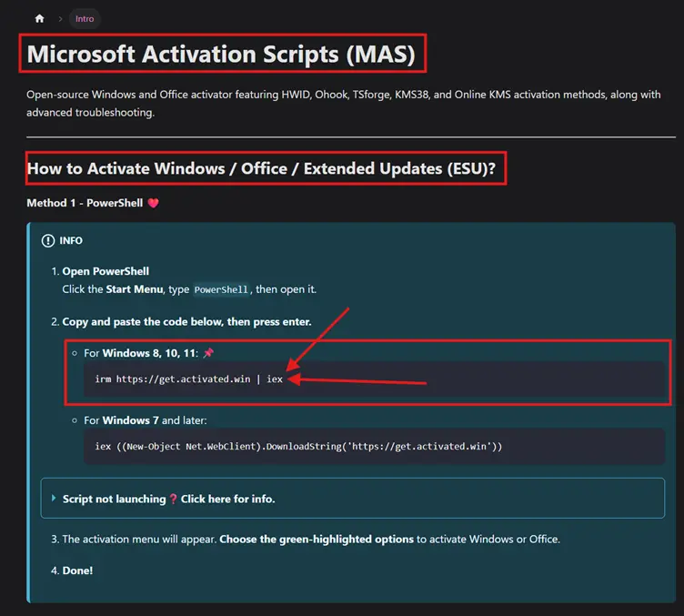The width and height of the screenshot is (684, 616).
Task: Expand the 'Script not launching' section
Action: point(353,499)
